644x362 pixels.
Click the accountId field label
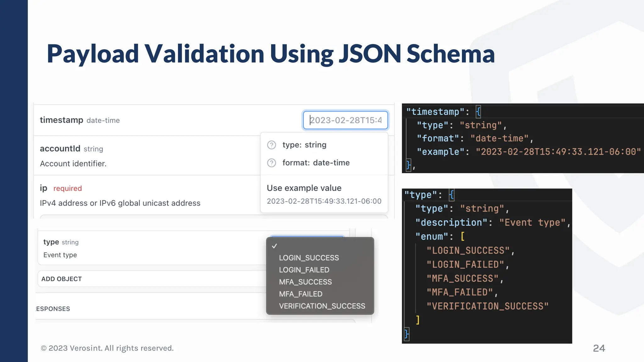60,149
